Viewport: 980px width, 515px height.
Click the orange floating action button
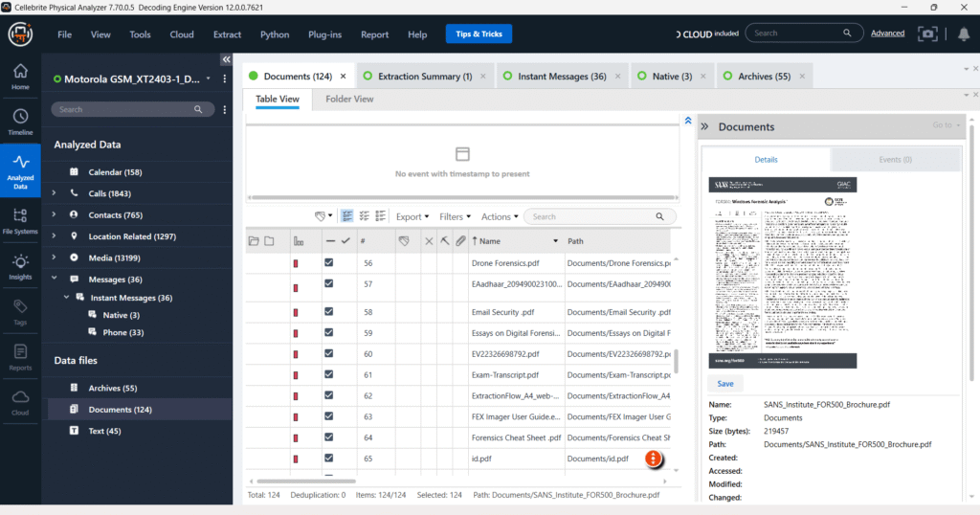pyautogui.click(x=653, y=459)
